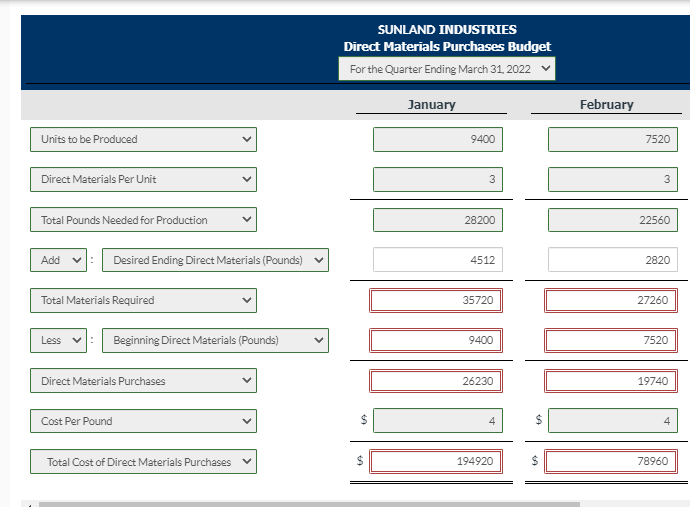Open 'Total Cost of Direct Materials Purchases' dropdown
This screenshot has width=690, height=507.
coord(143,462)
